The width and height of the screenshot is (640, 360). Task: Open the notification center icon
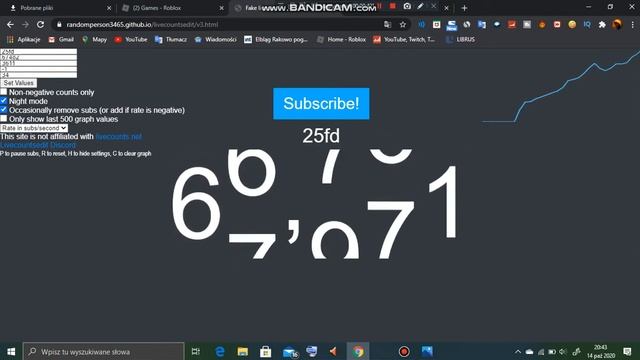coord(627,351)
